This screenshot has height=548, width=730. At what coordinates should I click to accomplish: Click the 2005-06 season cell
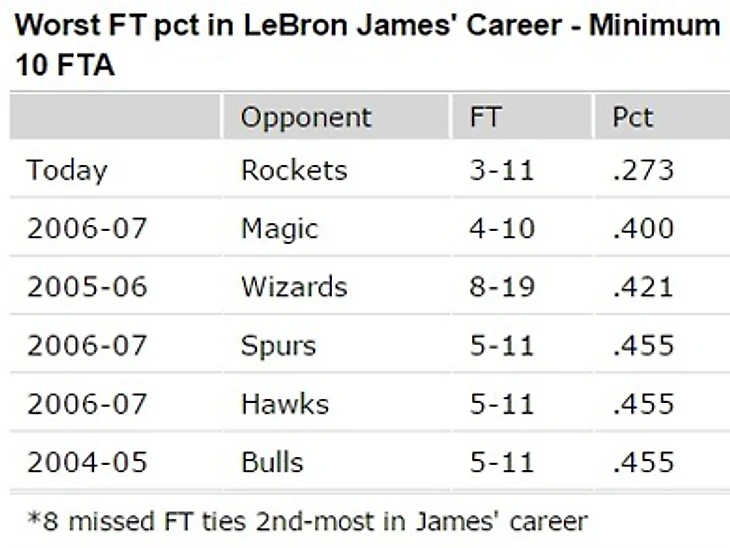pos(87,287)
